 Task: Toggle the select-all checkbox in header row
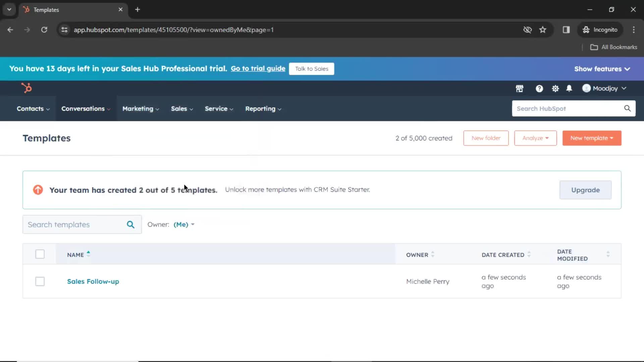pos(40,254)
